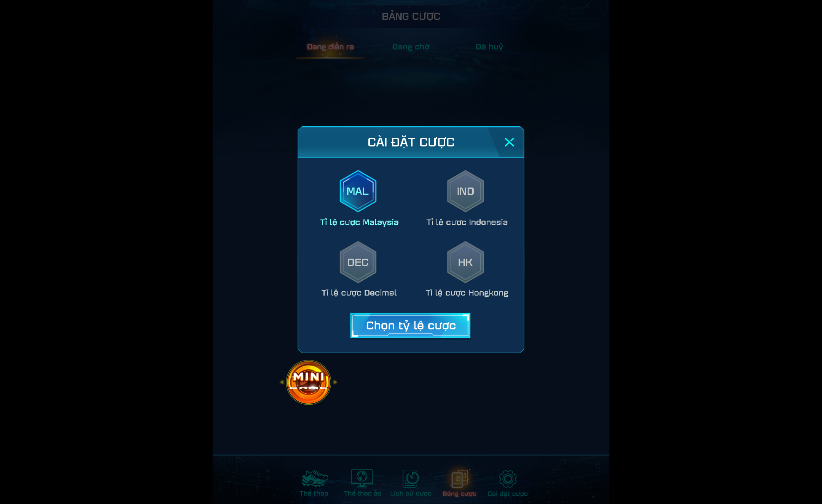The width and height of the screenshot is (822, 504).
Task: Toggle MAL odds type selection
Action: click(358, 190)
